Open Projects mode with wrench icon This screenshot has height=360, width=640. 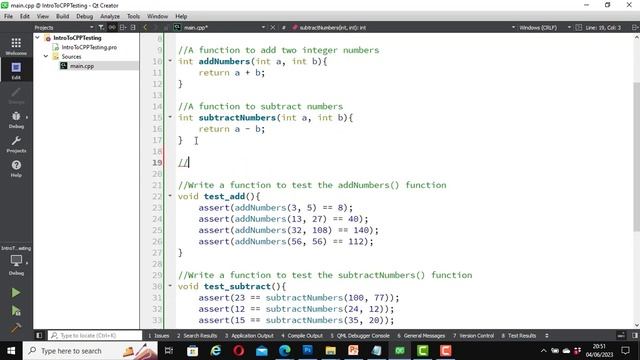point(16,144)
